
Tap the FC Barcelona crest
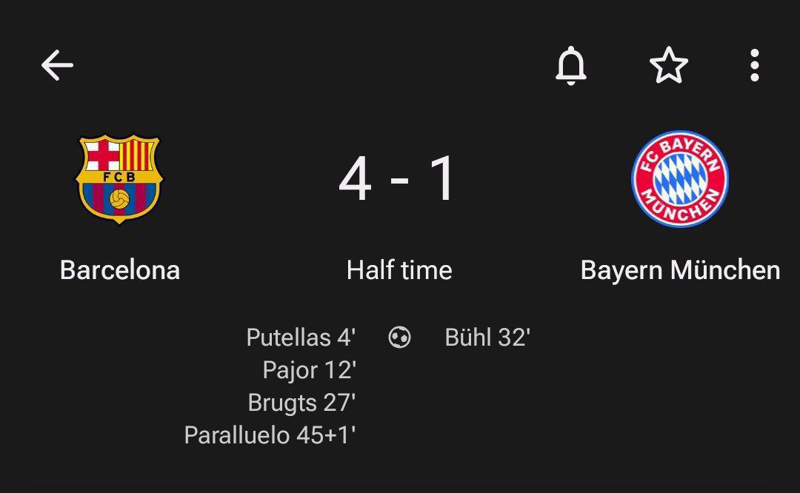coord(119,179)
